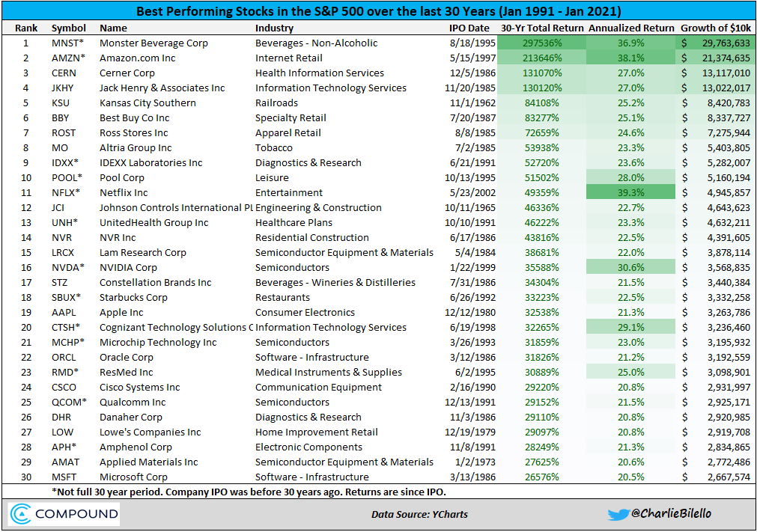Select the Annualized Return column header
This screenshot has height=532, width=757.
pyautogui.click(x=631, y=28)
